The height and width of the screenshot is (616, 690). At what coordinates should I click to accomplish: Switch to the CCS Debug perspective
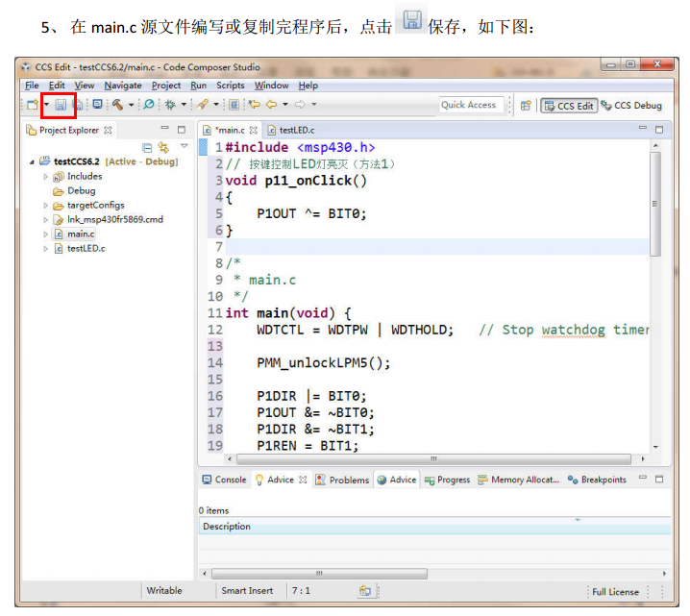(631, 105)
